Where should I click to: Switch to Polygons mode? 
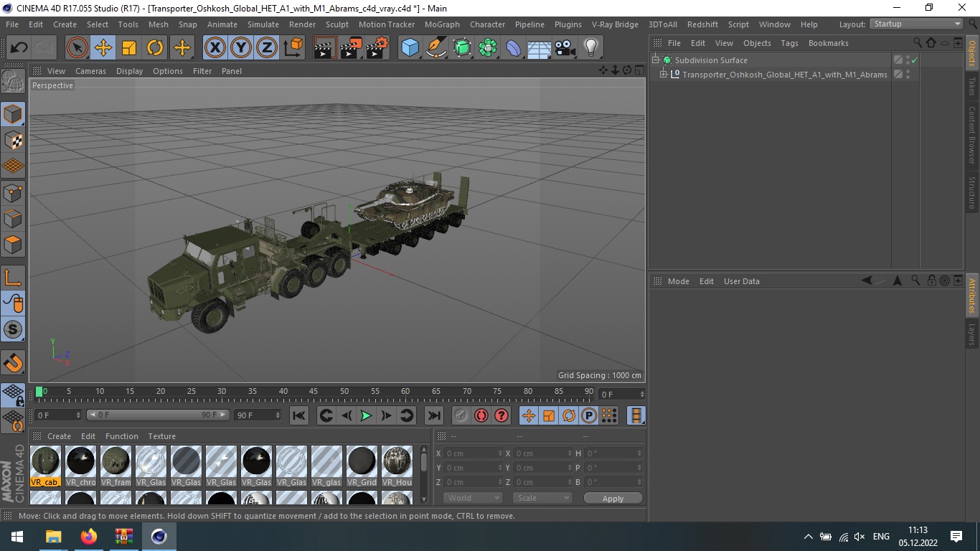pos(13,245)
